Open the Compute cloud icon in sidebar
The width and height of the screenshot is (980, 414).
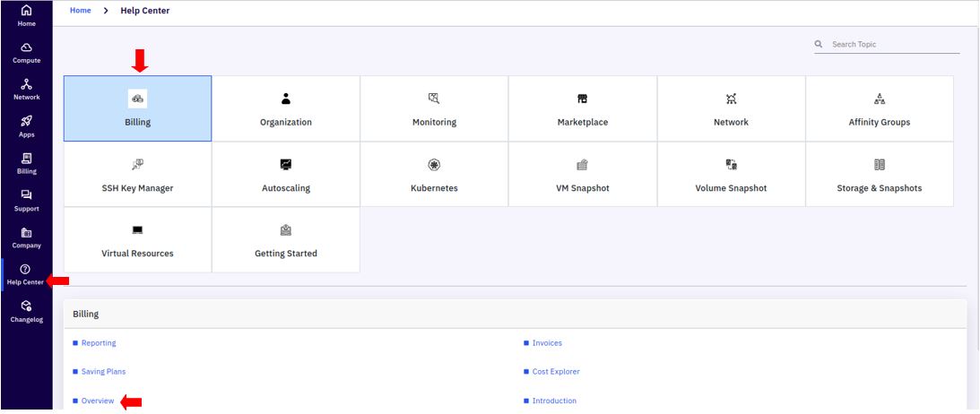(26, 48)
